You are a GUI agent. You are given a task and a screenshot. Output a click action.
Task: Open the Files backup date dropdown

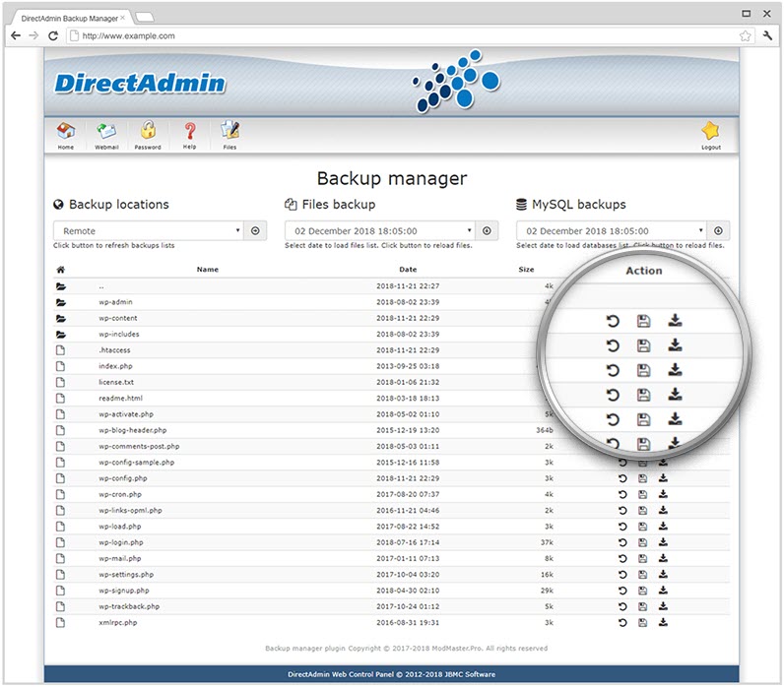[380, 230]
